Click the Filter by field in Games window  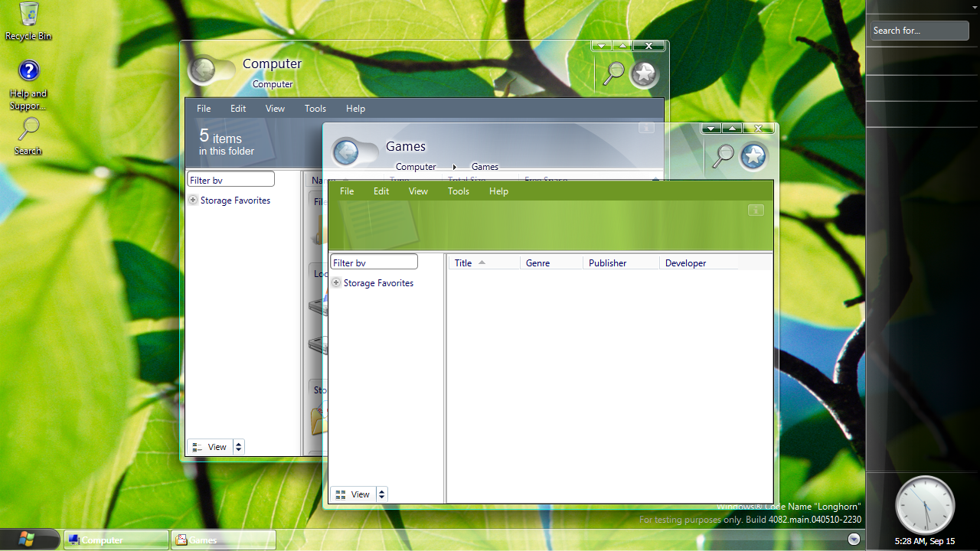374,262
